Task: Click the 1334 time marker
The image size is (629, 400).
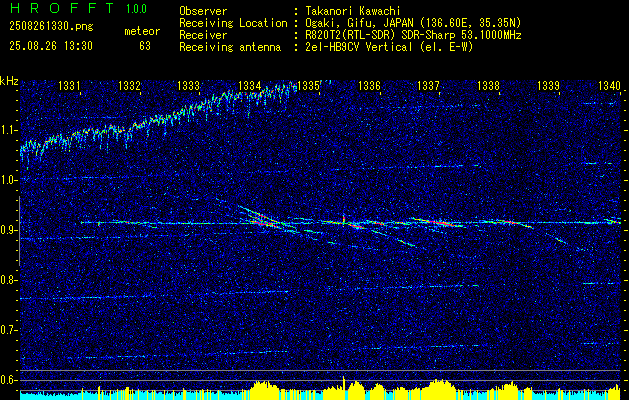Action: [250, 85]
